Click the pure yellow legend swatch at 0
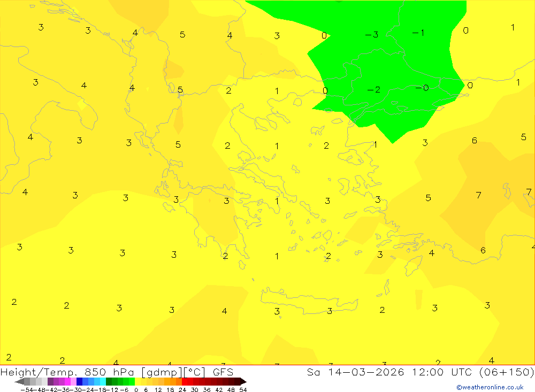This screenshot has width=535, height=392. [138, 381]
